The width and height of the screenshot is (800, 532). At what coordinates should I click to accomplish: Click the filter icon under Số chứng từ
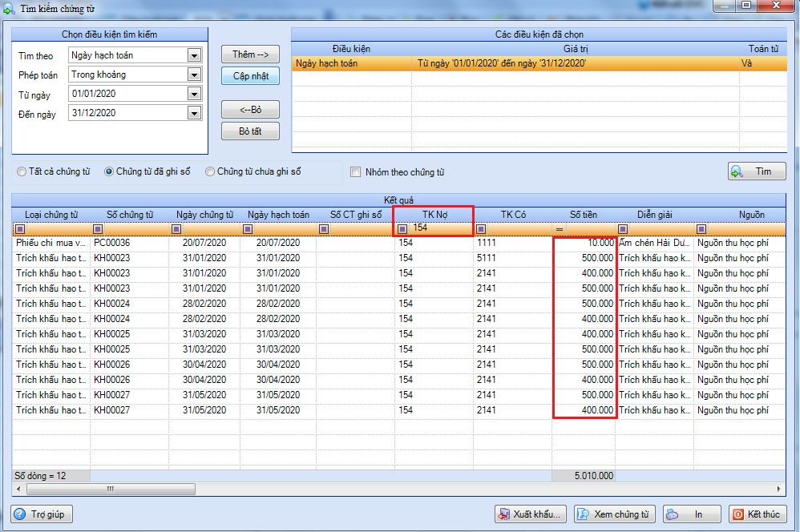coord(98,229)
